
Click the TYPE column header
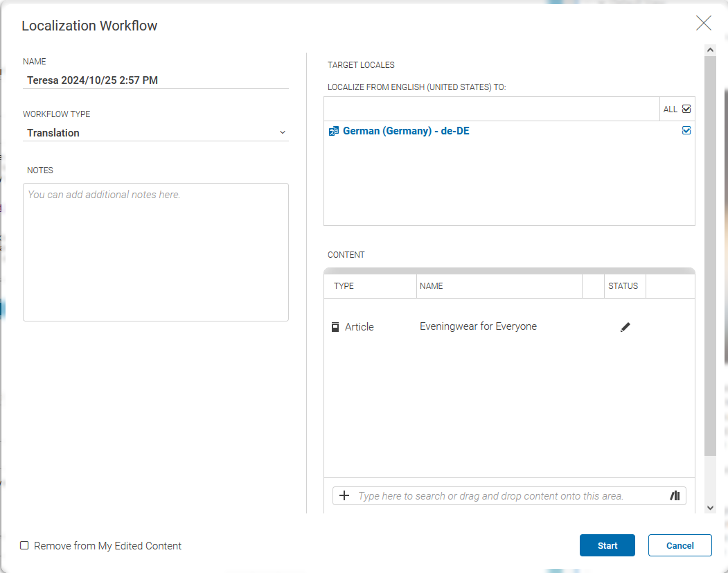coord(344,286)
